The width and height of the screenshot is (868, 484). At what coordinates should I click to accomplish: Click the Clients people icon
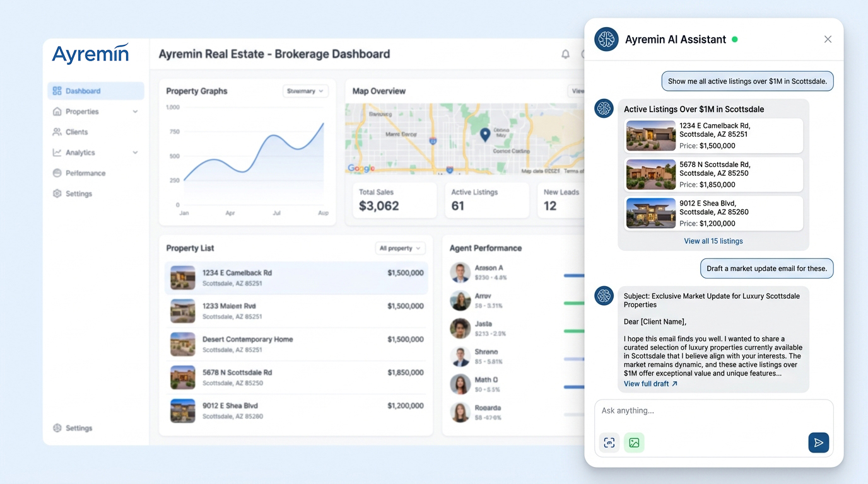coord(57,132)
